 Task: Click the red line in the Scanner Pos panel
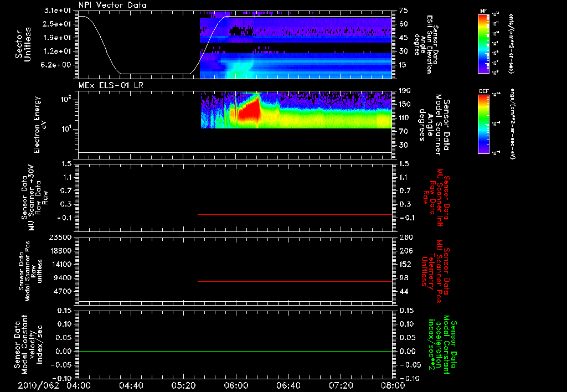pyautogui.click(x=295, y=281)
